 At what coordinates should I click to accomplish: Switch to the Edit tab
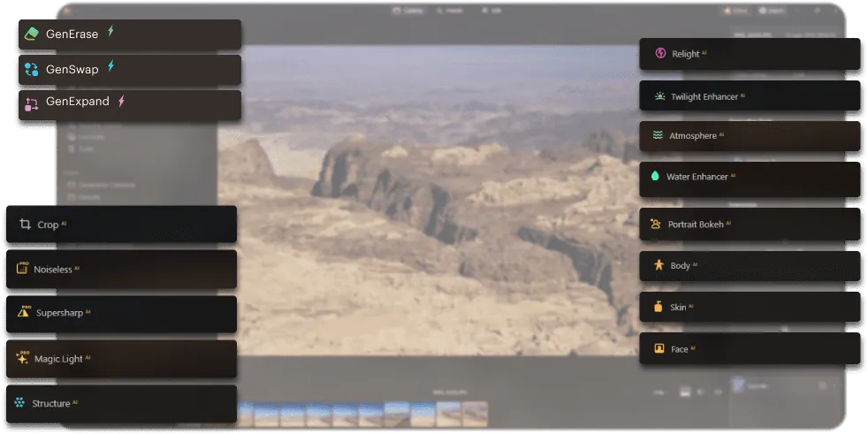491,11
